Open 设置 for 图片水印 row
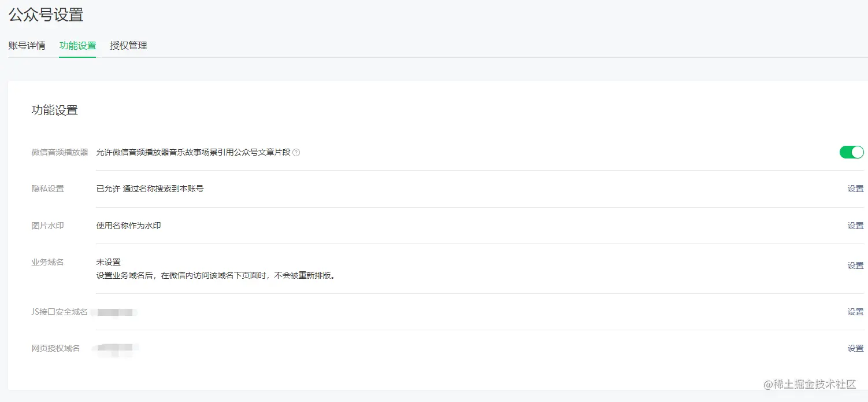Screen dimensions: 868x402 (x=855, y=226)
